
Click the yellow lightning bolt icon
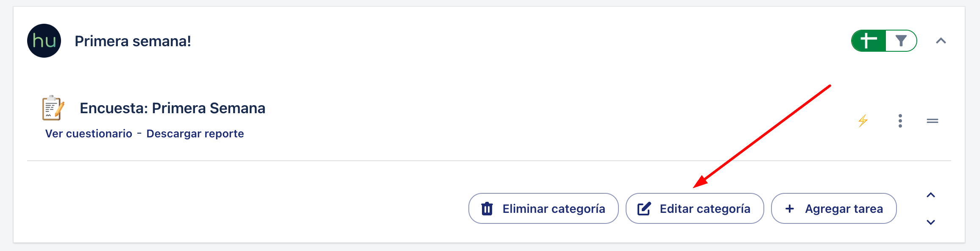pos(863,121)
